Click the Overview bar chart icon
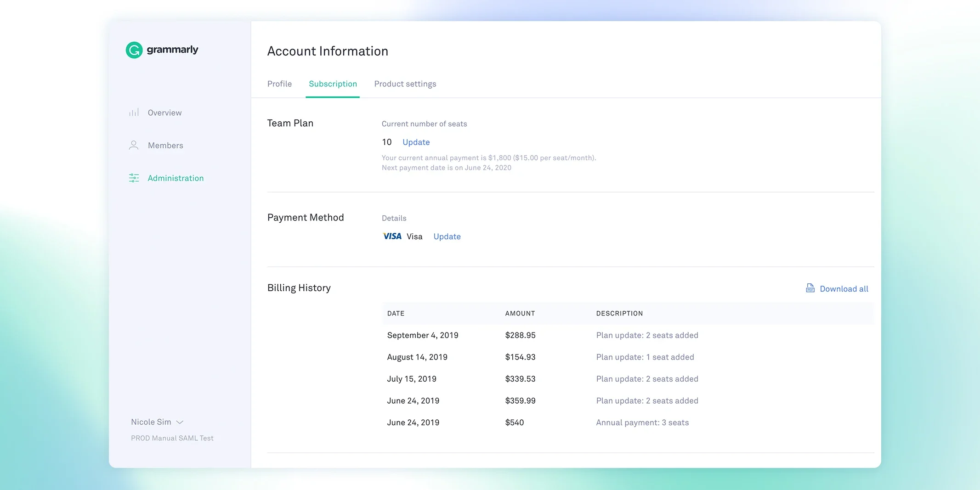 134,113
